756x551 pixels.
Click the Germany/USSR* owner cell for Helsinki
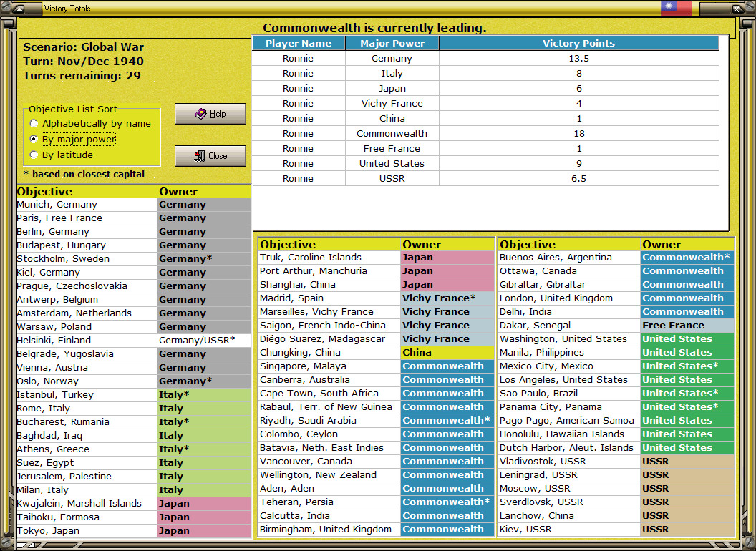pyautogui.click(x=204, y=341)
